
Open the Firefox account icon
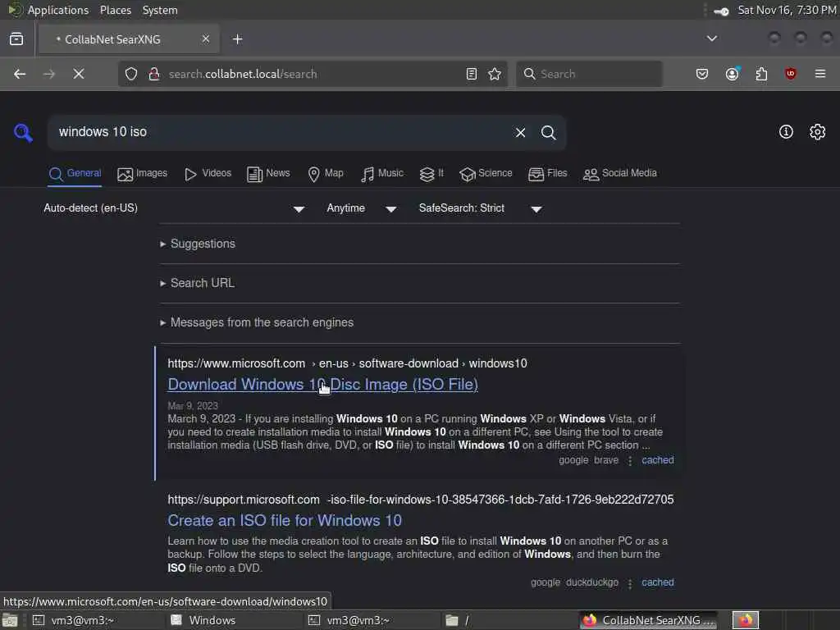[733, 73]
